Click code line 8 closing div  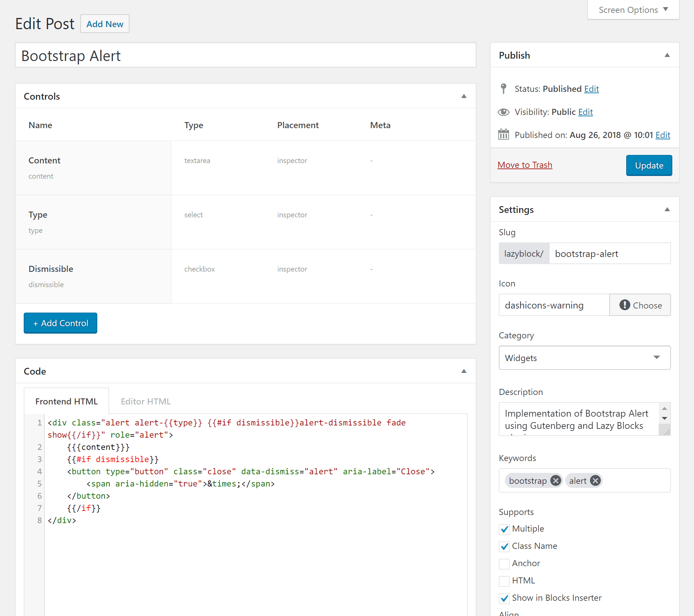(x=62, y=520)
